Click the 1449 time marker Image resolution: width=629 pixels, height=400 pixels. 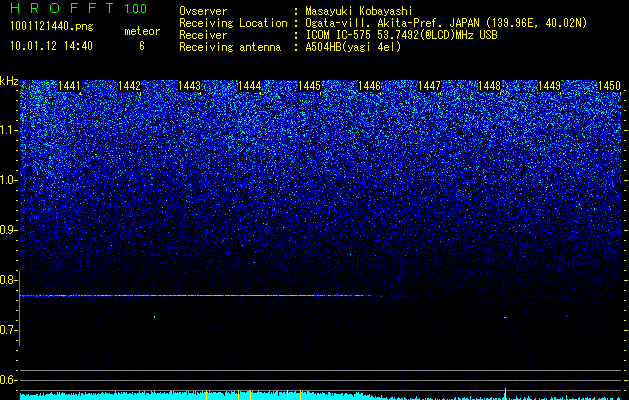coord(550,86)
